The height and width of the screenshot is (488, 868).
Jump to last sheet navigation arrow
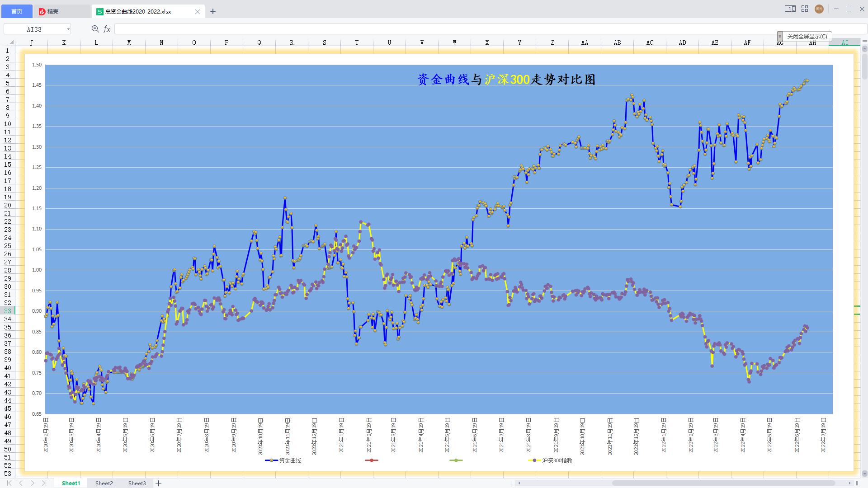point(44,483)
